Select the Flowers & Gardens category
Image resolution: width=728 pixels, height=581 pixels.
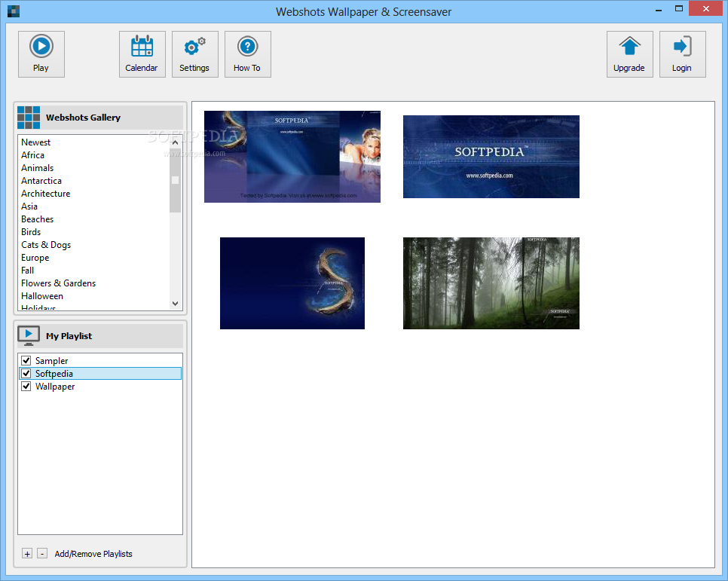point(59,283)
